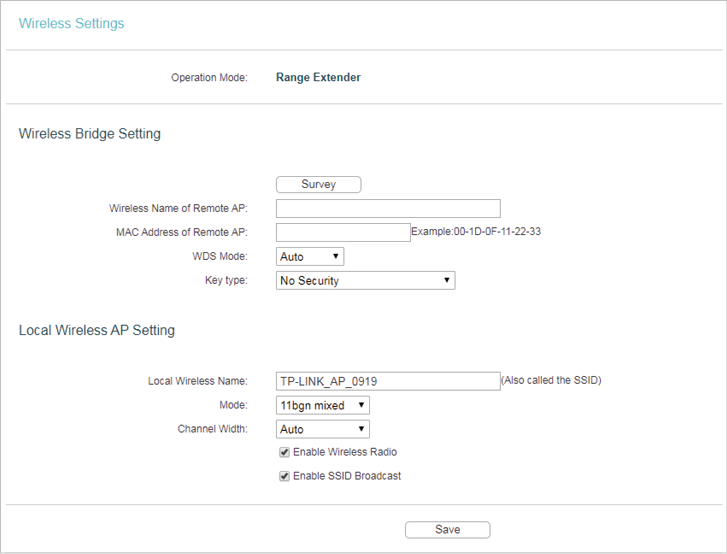
Task: Click the Mode dropdown arrow
Action: 361,405
